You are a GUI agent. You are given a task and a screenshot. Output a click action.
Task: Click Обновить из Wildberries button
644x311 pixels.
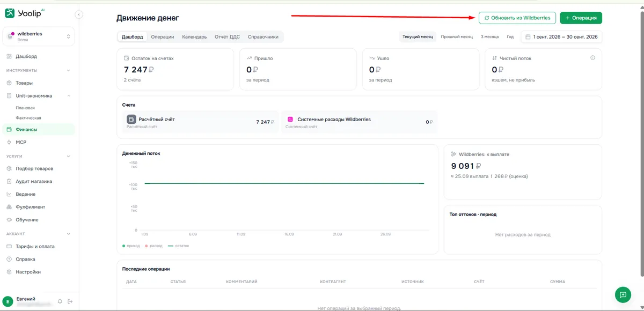click(x=517, y=18)
